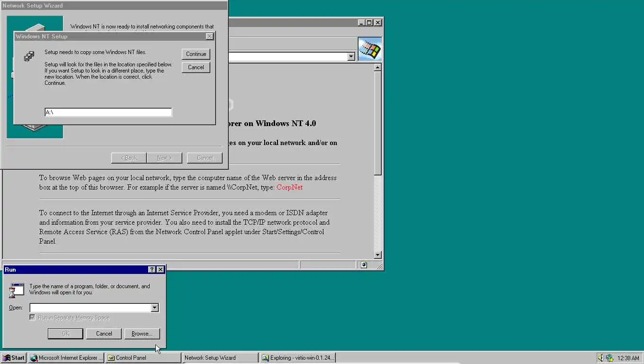Image resolution: width=644 pixels, height=364 pixels.
Task: Switch to Control Panel taskbar button
Action: tap(143, 358)
